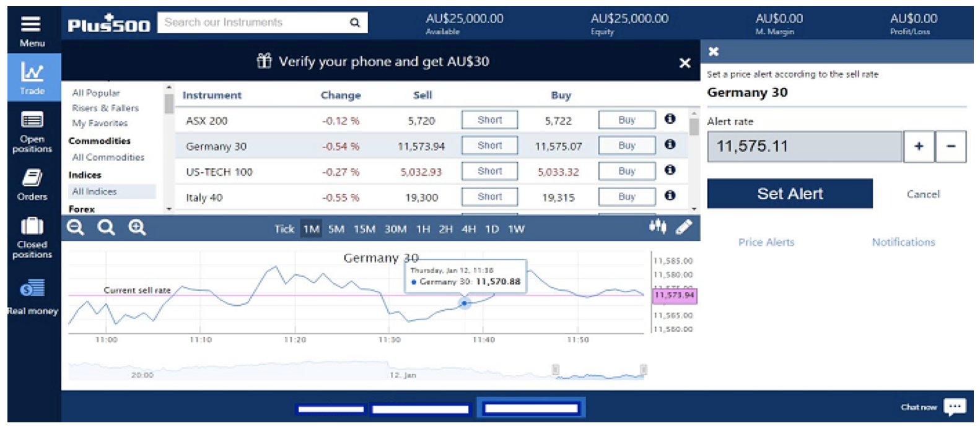This screenshot has width=980, height=431.
Task: Open info for US-TECH 100
Action: pyautogui.click(x=670, y=170)
